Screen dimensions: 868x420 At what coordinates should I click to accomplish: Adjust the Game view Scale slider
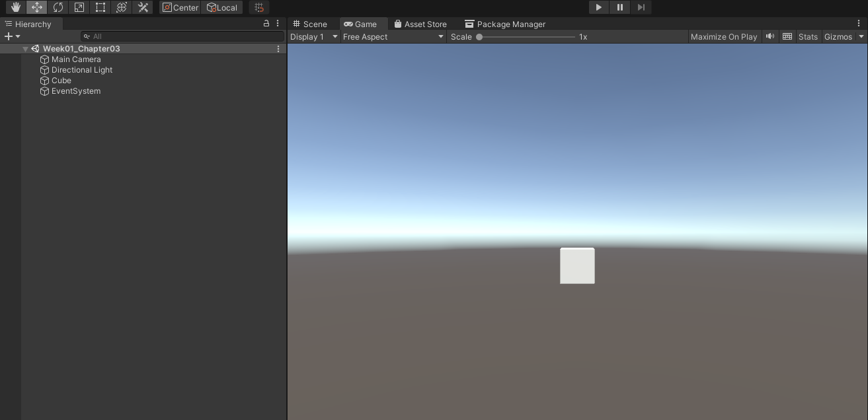[x=480, y=37]
